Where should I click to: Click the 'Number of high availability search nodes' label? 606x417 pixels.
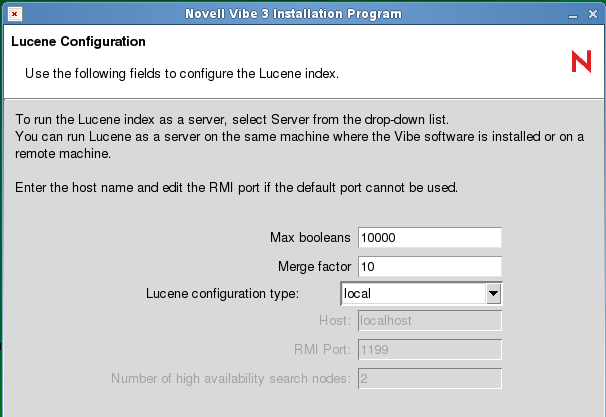coord(230,379)
